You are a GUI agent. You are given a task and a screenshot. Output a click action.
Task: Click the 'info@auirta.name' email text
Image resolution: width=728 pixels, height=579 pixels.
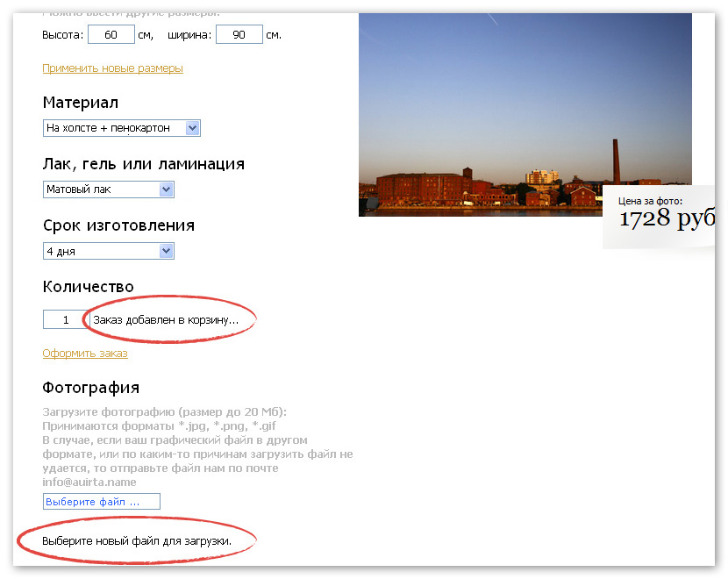[x=89, y=482]
